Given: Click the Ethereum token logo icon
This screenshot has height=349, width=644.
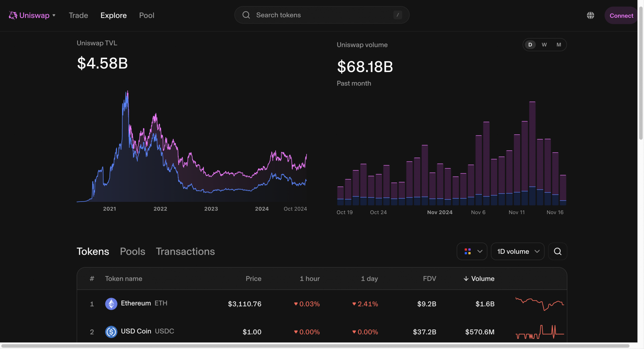Looking at the screenshot, I should (111, 304).
